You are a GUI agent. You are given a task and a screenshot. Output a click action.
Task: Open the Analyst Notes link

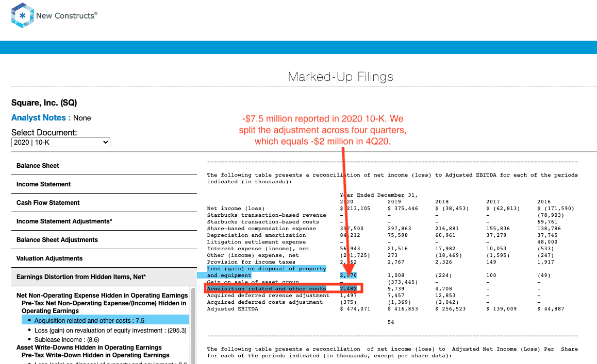point(39,117)
